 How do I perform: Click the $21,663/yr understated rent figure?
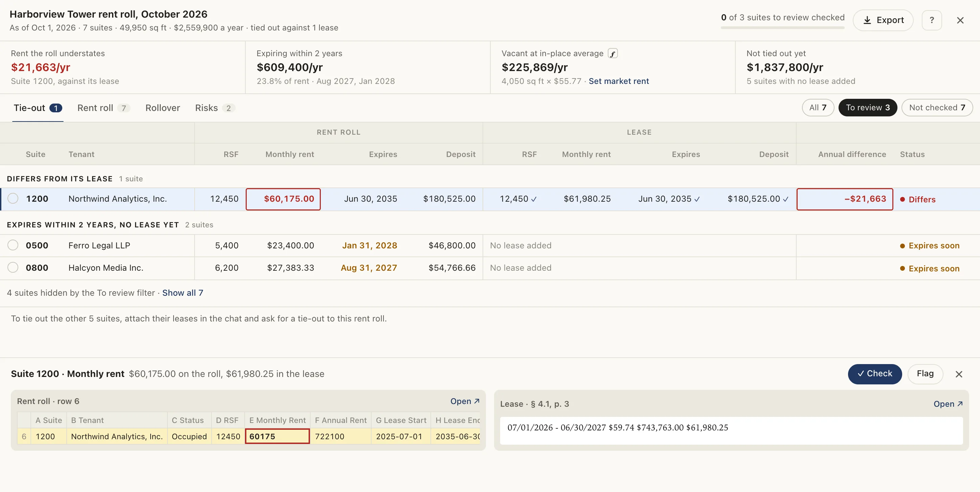tap(40, 67)
